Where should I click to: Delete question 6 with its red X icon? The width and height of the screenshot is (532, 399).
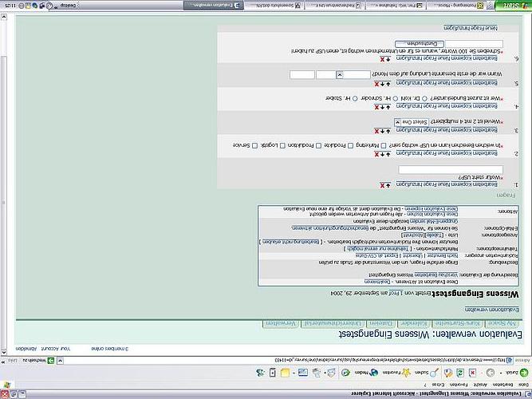tap(382, 59)
